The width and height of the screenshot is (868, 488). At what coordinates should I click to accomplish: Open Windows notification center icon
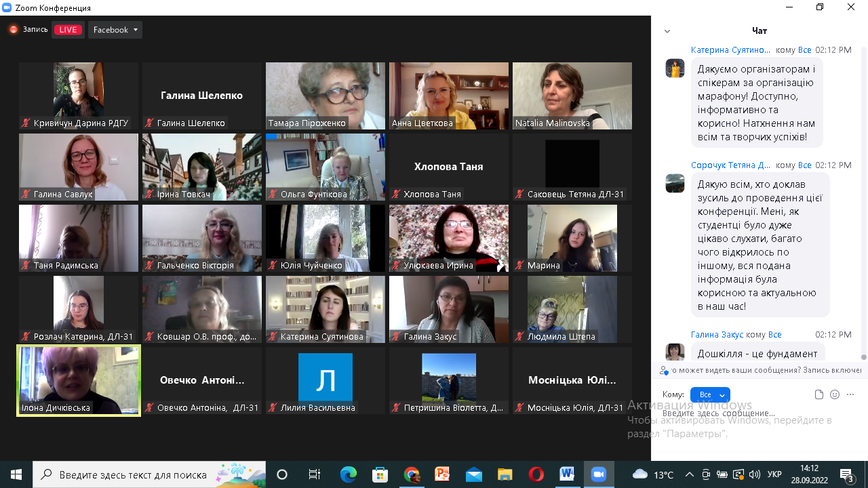pyautogui.click(x=846, y=474)
